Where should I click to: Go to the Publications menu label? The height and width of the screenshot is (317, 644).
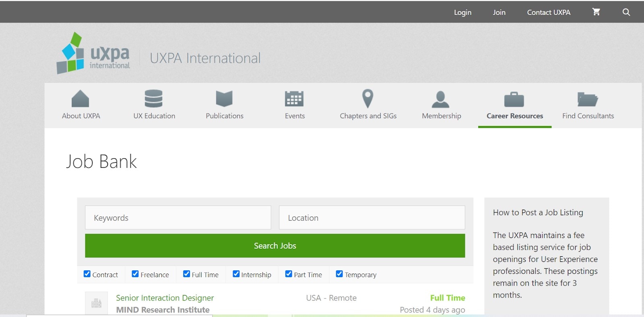pos(225,116)
